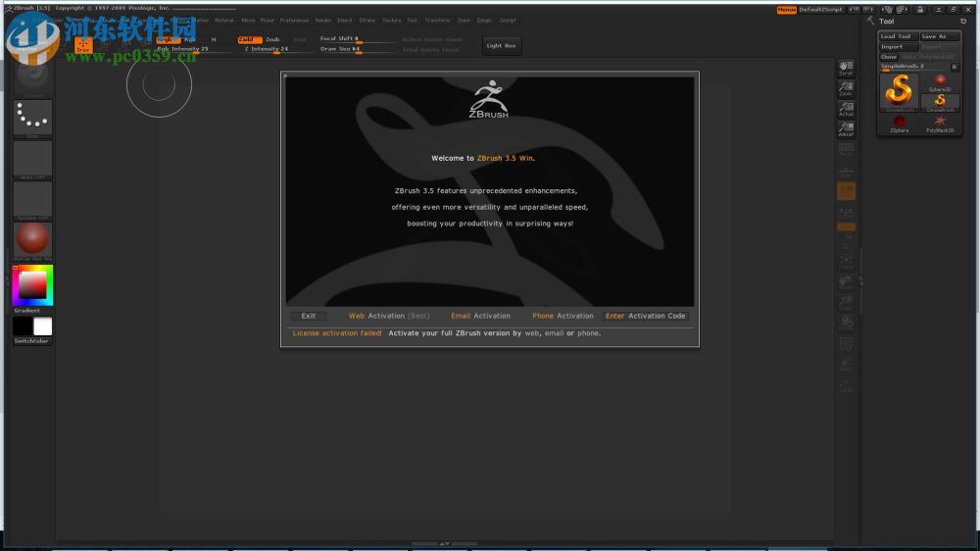
Task: Select the small SimpleBrush tool icon
Action: coord(940,103)
